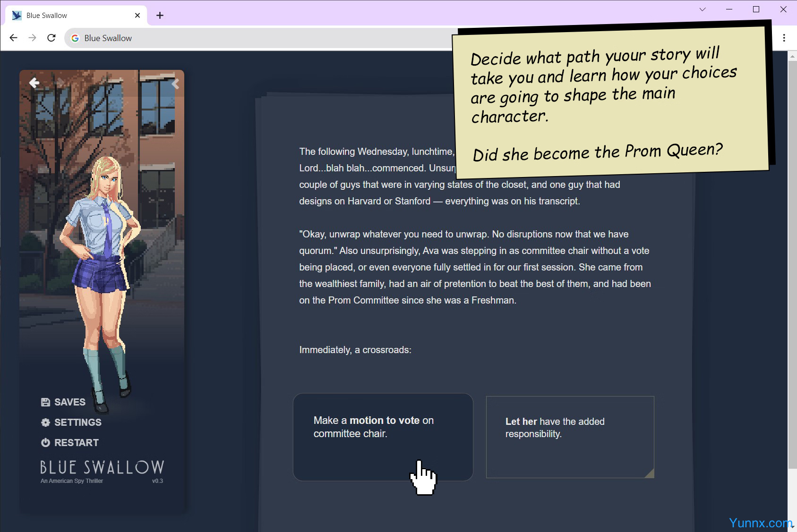Open the Saves menu
Viewport: 797px width, 532px height.
pos(69,402)
